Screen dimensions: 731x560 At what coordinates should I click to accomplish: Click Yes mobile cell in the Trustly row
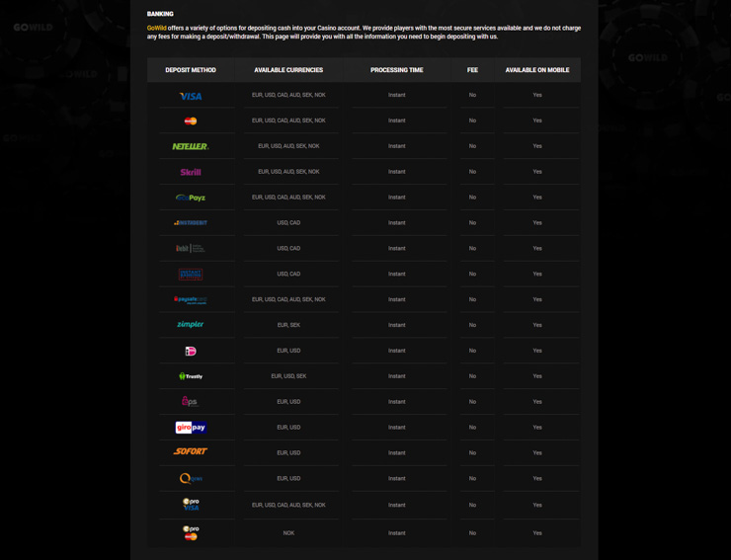pyautogui.click(x=537, y=376)
